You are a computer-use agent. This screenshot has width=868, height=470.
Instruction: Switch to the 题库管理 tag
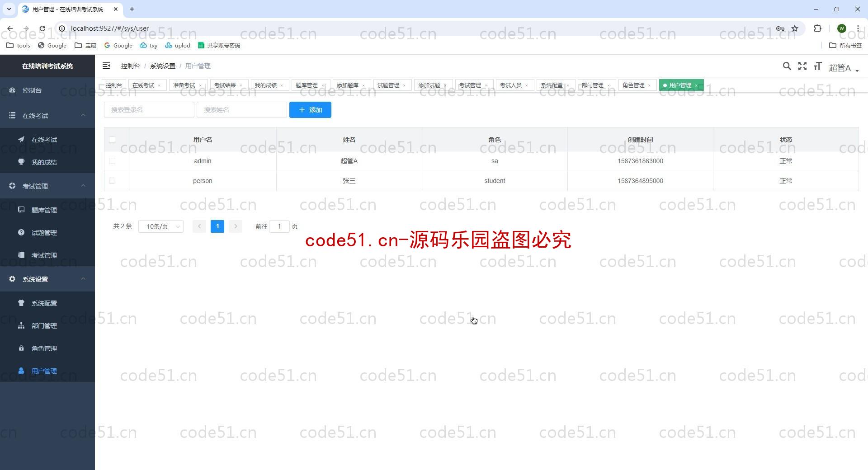307,85
